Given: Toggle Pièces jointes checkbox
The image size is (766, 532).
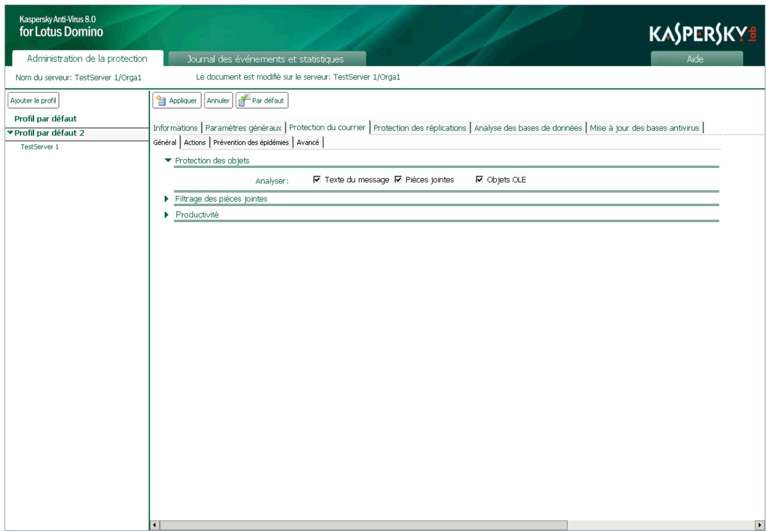Looking at the screenshot, I should 398,179.
